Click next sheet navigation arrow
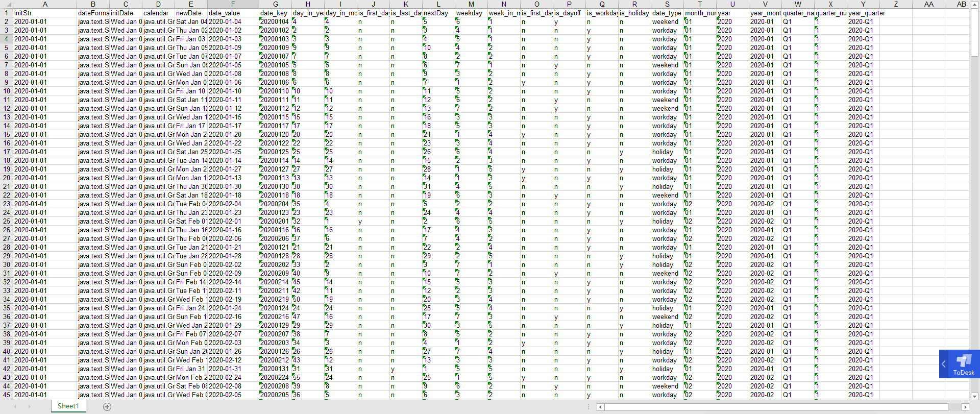 pyautogui.click(x=30, y=406)
